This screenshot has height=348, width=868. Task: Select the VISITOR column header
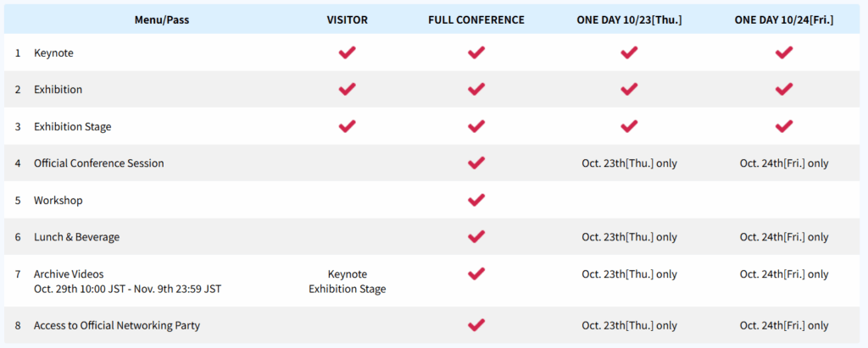(x=347, y=20)
